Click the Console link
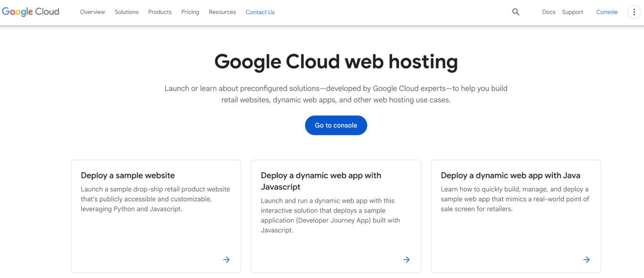 click(x=607, y=12)
